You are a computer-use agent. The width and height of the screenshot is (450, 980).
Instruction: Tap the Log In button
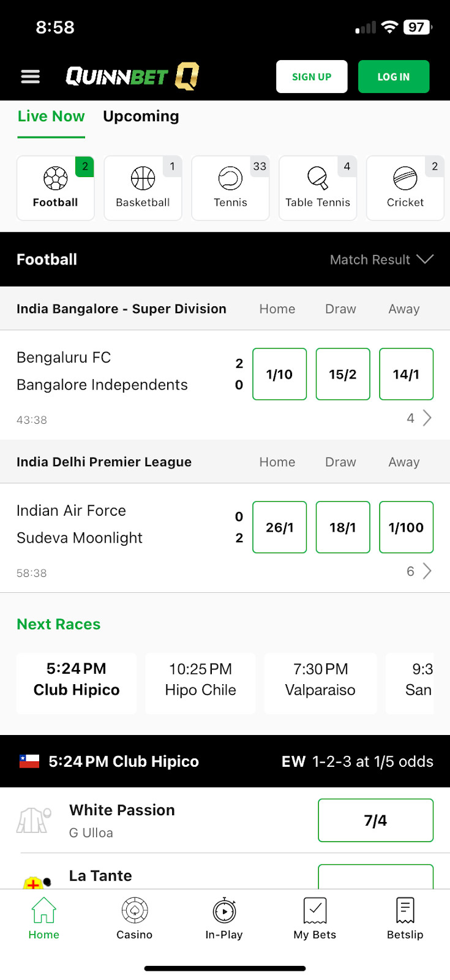(x=393, y=77)
